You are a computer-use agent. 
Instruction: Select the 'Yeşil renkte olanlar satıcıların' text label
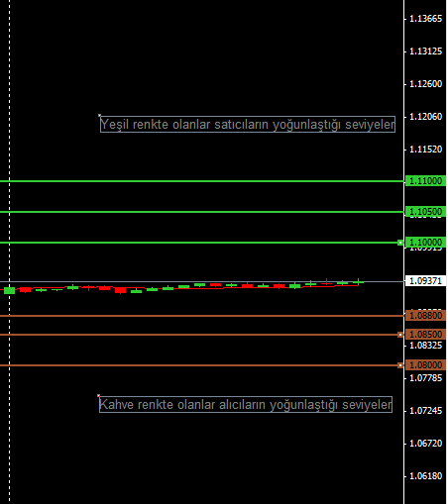coord(248,125)
